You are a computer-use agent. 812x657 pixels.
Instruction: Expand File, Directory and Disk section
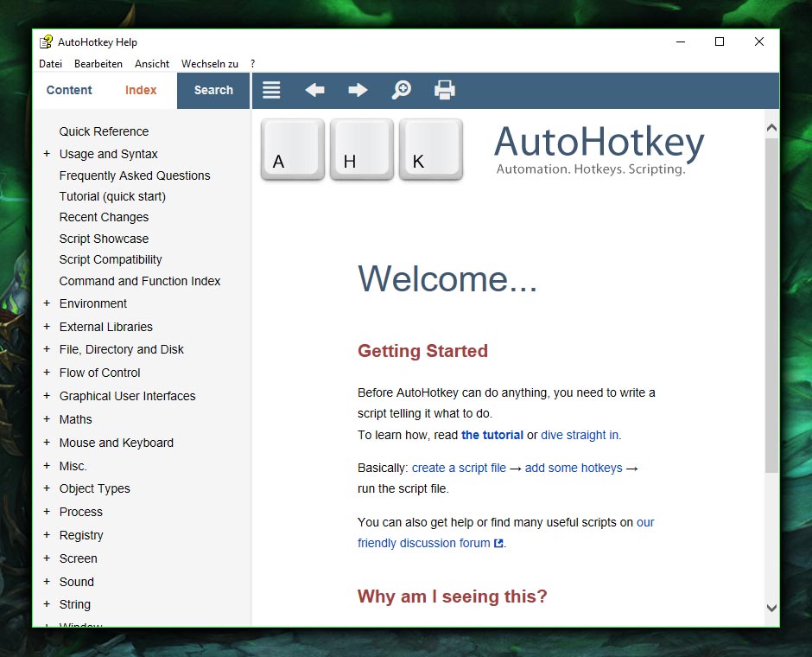point(47,349)
